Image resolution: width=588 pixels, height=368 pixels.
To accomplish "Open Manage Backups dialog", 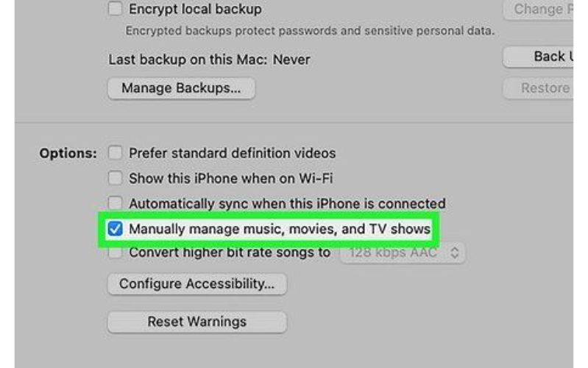I will [182, 88].
